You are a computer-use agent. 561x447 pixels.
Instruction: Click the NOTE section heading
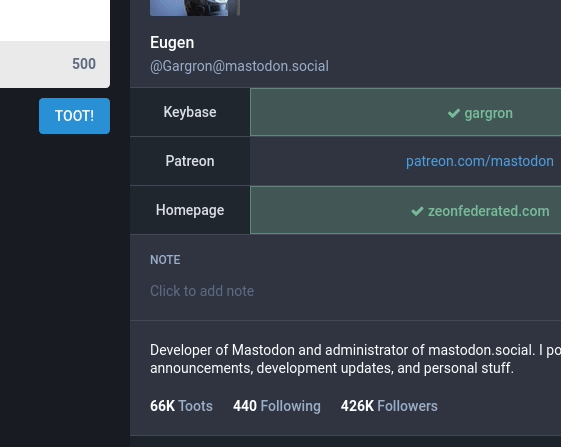165,260
